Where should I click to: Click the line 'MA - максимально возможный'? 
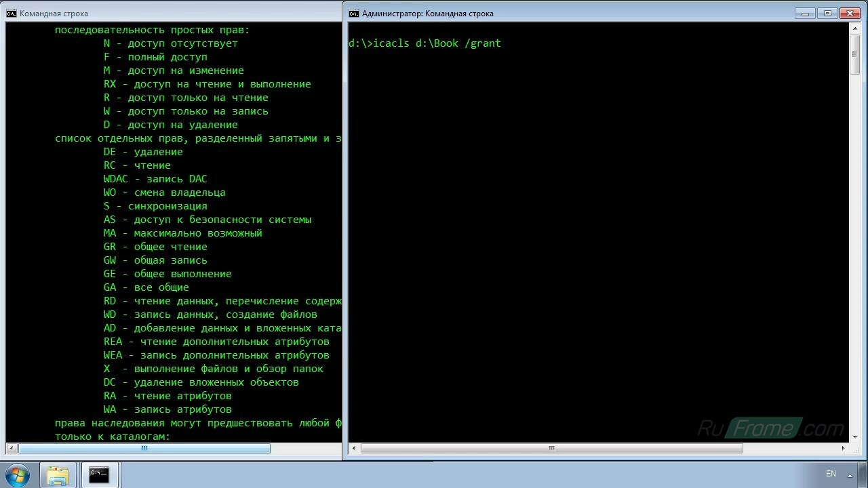tap(183, 233)
